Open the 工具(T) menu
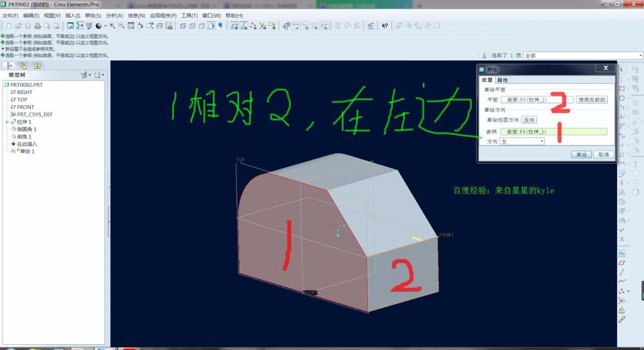644x350 pixels. point(189,15)
